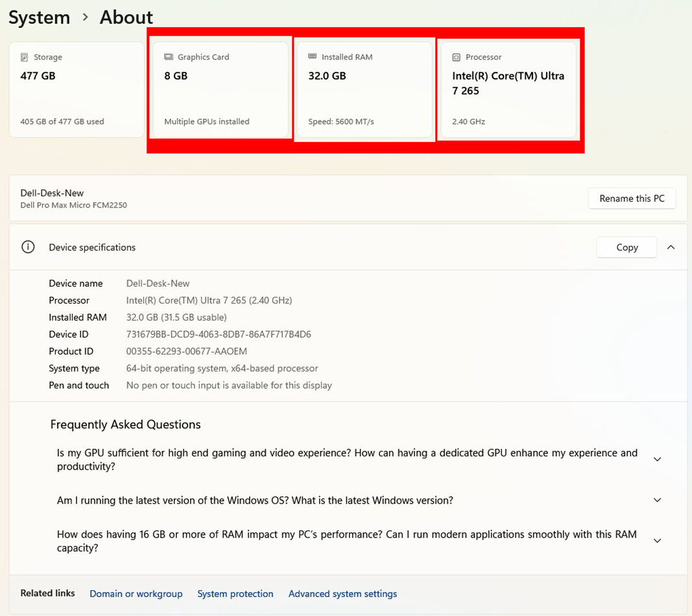Click the Device specifications info icon
Viewport: 692px width, 616px height.
click(x=28, y=247)
